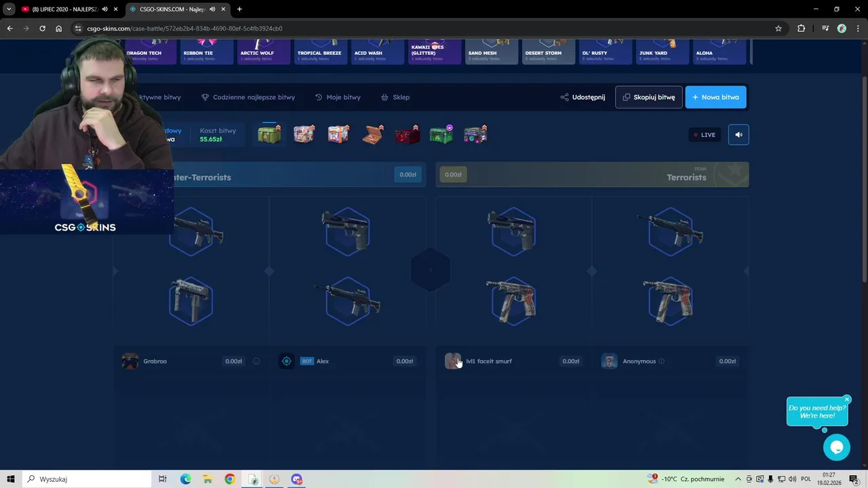
Task: Click the page vertical scrollbar
Action: tap(865, 180)
